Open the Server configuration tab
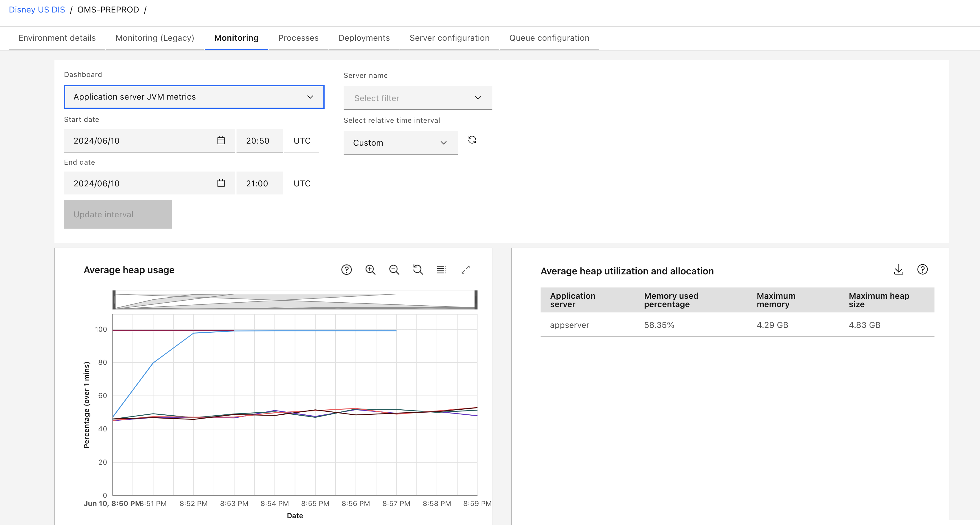980x525 pixels. coord(449,38)
